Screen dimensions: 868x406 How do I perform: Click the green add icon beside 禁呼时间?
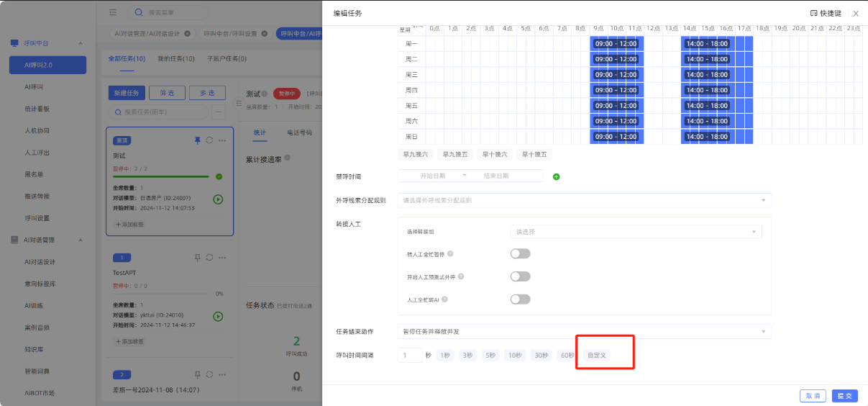(x=556, y=176)
